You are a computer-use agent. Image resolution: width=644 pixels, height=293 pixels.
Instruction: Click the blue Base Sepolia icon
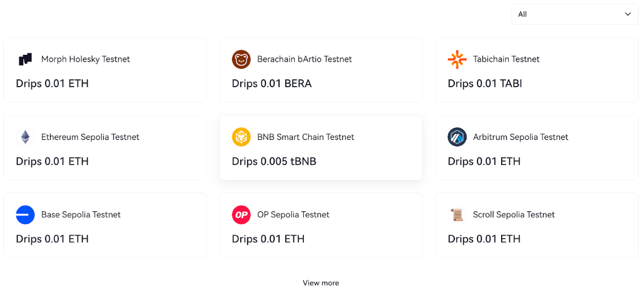25,215
